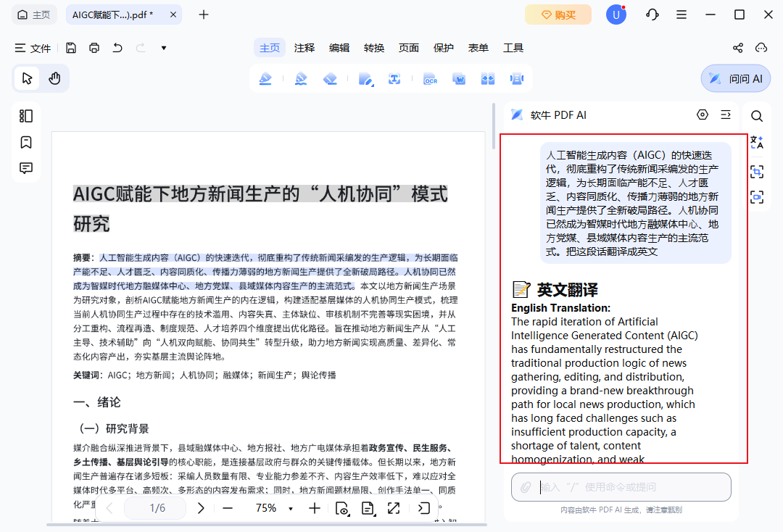The height and width of the screenshot is (532, 783).
Task: Switch to the 编辑 edit tab
Action: [339, 48]
